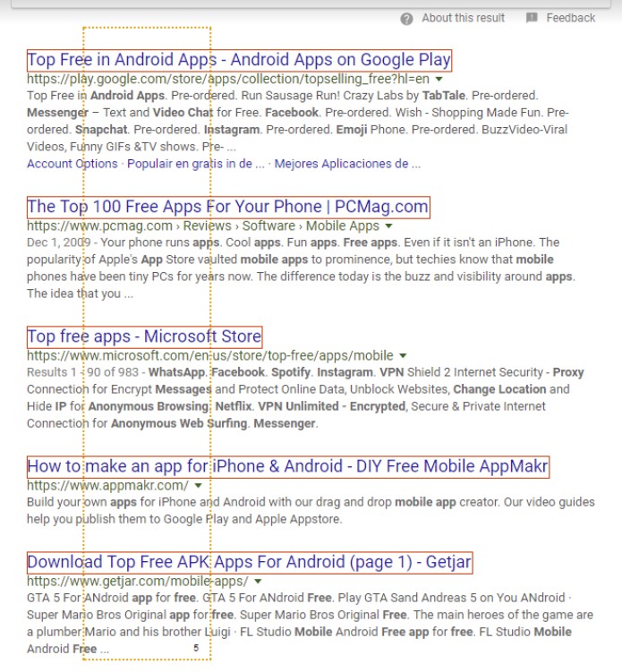Click the About this result question-mark icon

click(406, 19)
